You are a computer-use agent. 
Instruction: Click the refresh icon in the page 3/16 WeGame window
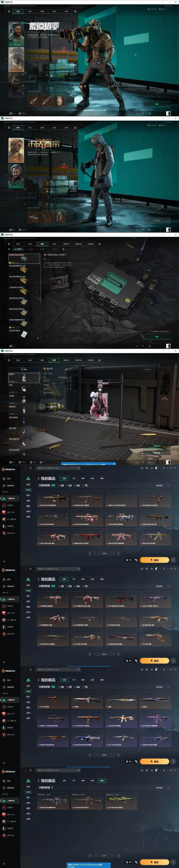(x=30, y=670)
